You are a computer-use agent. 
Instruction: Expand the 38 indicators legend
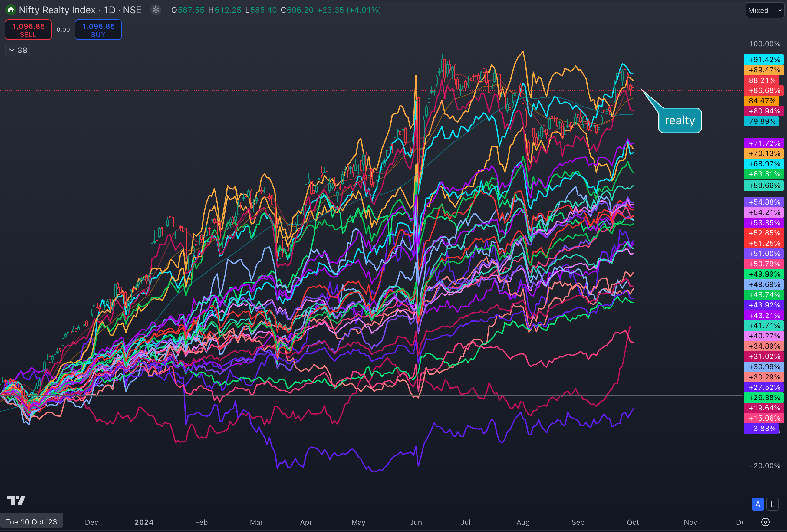point(18,50)
